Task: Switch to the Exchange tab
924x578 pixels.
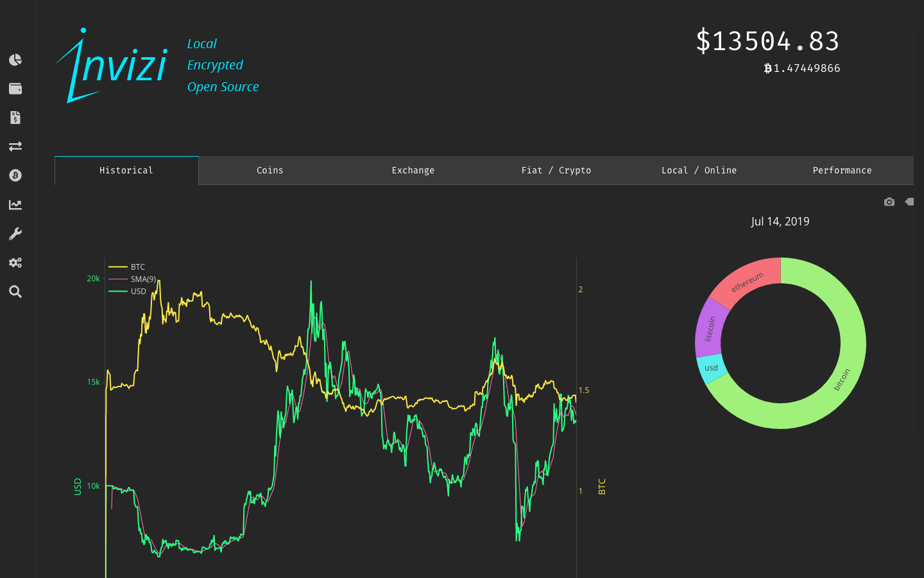Action: (x=413, y=170)
